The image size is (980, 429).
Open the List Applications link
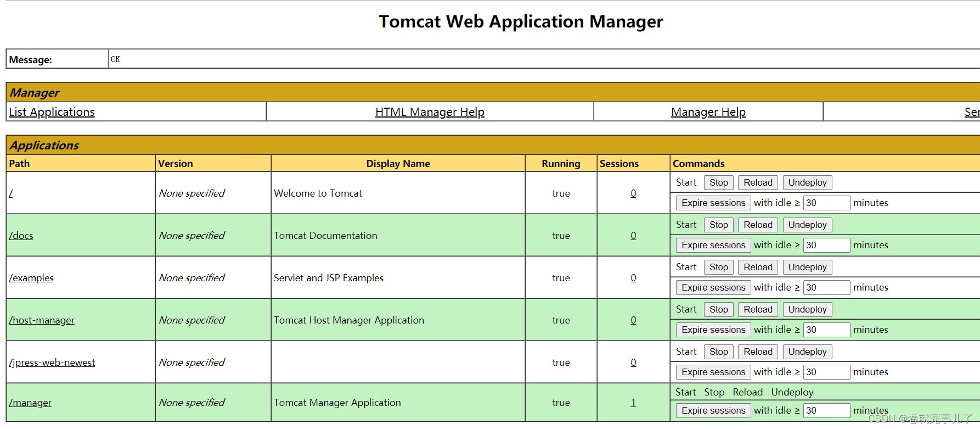52,112
